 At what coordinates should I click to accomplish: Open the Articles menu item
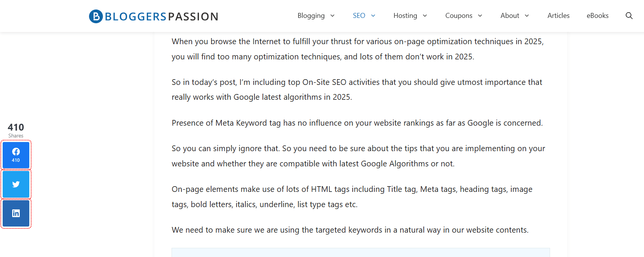(558, 16)
